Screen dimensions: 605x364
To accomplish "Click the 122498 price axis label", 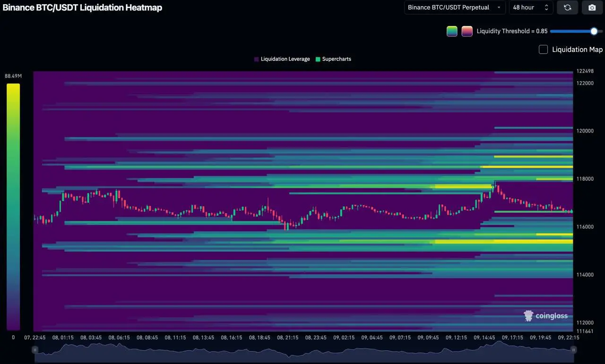I will (x=585, y=71).
